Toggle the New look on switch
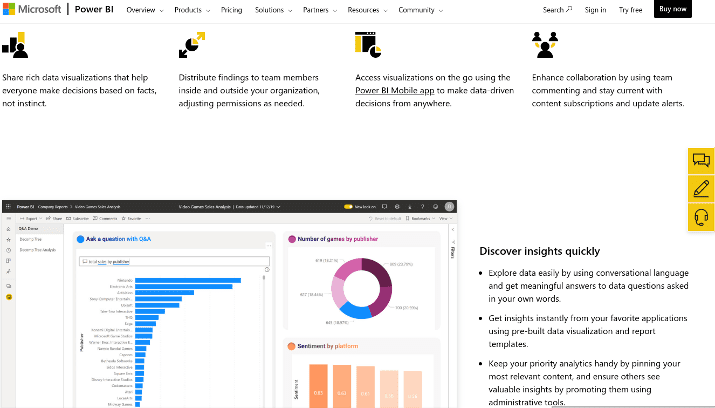 pyautogui.click(x=348, y=207)
